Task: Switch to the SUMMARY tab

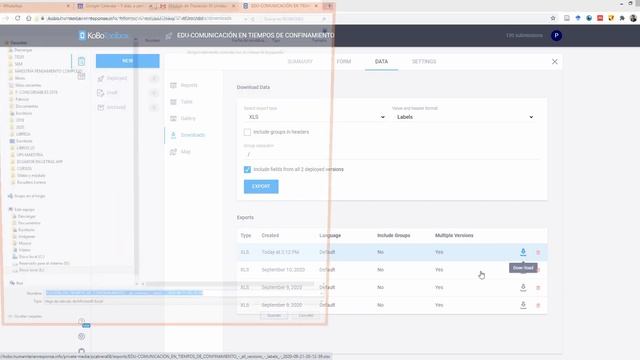Action: [300, 62]
